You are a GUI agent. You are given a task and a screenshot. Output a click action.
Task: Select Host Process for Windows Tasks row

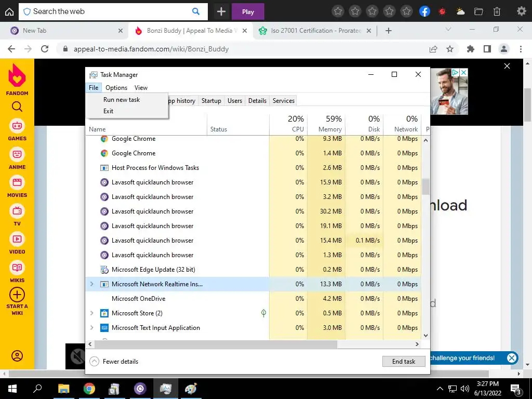tap(253, 168)
